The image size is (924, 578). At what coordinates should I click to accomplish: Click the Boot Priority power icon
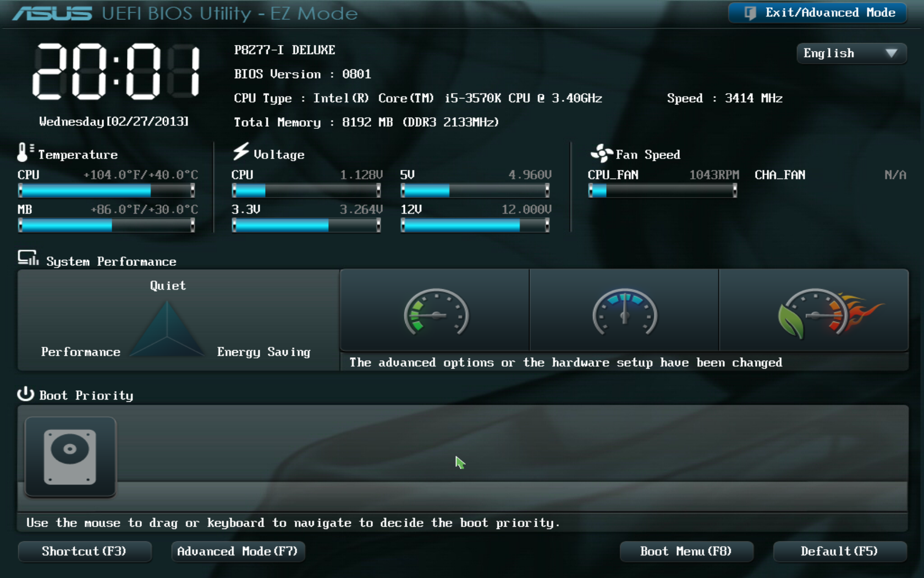(x=25, y=394)
